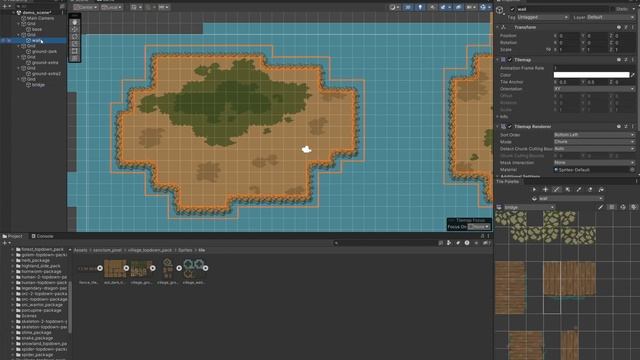Activate the Box Fill tool in Tile Palette
Viewport: 640px width, 360px height.
pyautogui.click(x=568, y=189)
